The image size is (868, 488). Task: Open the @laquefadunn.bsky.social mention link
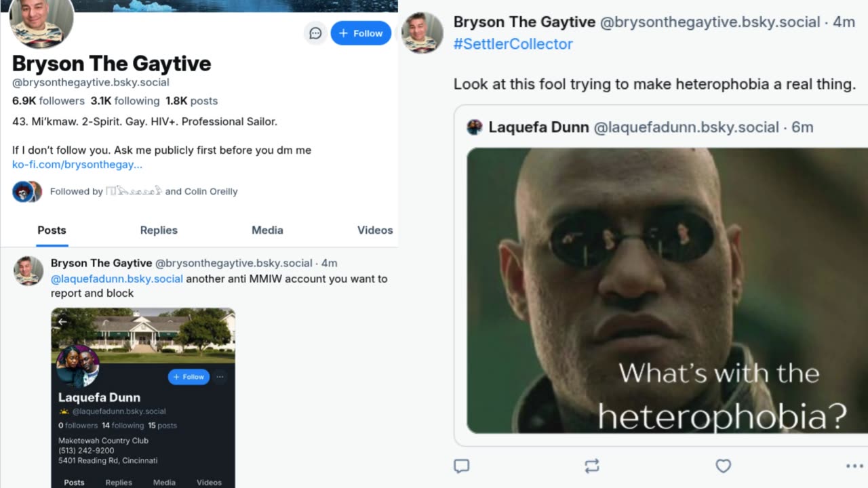tap(117, 279)
